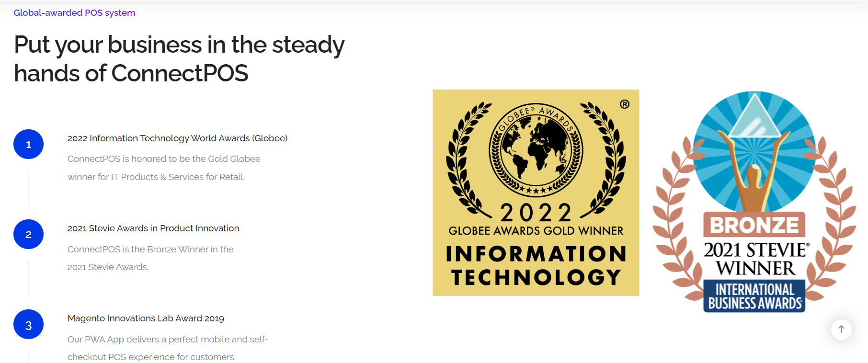This screenshot has width=868, height=363.
Task: Click the Gold Globee winner description text
Action: (x=164, y=168)
